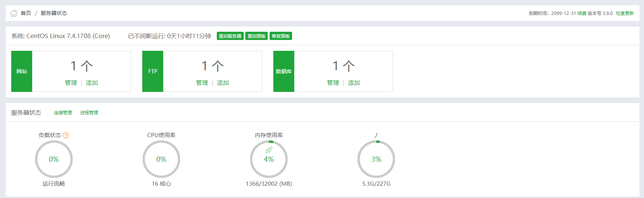Click the home icon in breadcrumb
Image resolution: width=644 pixels, height=198 pixels.
[x=14, y=13]
